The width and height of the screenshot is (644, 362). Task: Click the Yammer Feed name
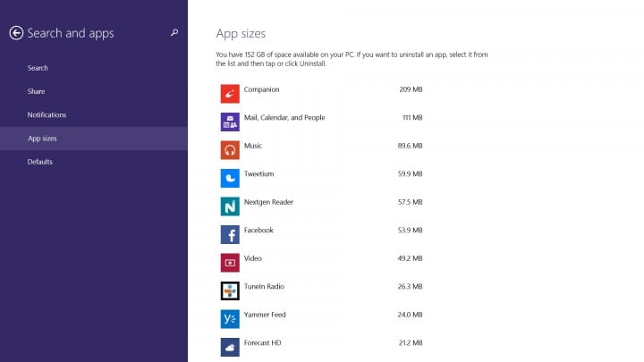(265, 315)
